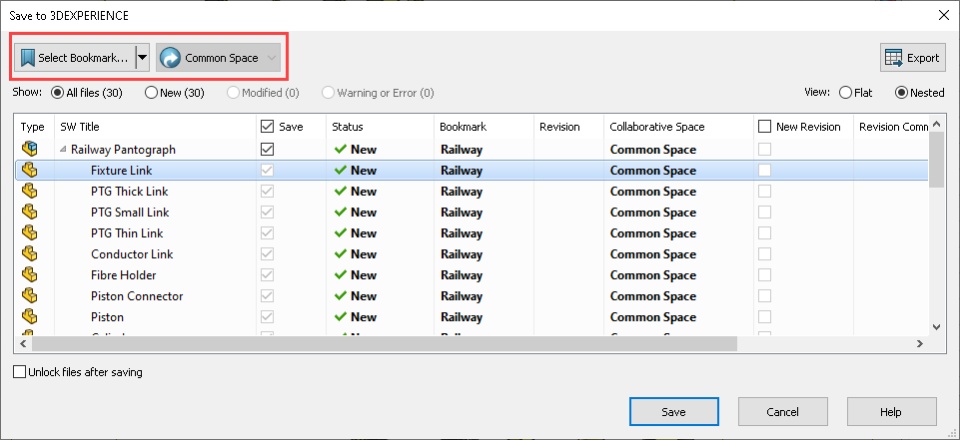The image size is (960, 440).
Task: Click the Cancel button
Action: point(783,411)
